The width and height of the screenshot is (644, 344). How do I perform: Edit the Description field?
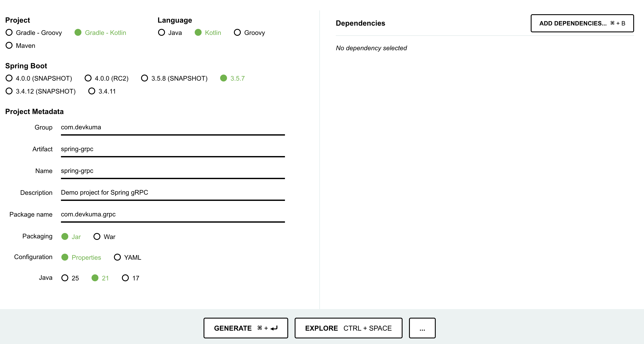[x=173, y=193]
